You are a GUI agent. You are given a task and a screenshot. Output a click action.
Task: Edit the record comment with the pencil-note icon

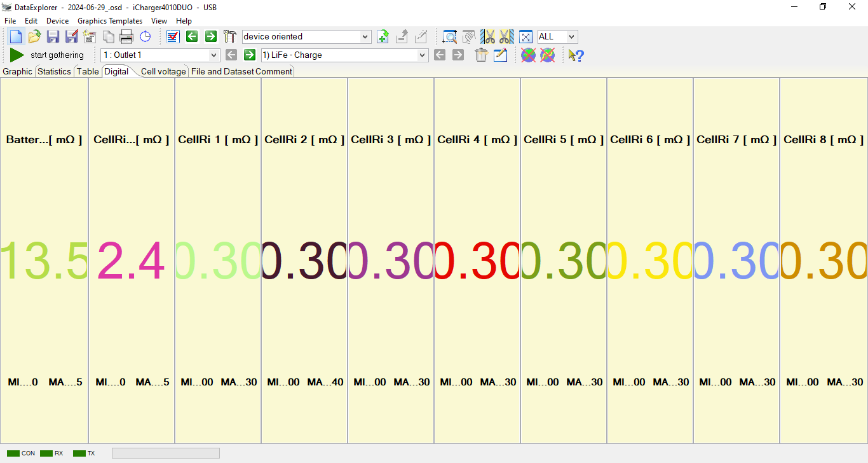click(x=501, y=55)
